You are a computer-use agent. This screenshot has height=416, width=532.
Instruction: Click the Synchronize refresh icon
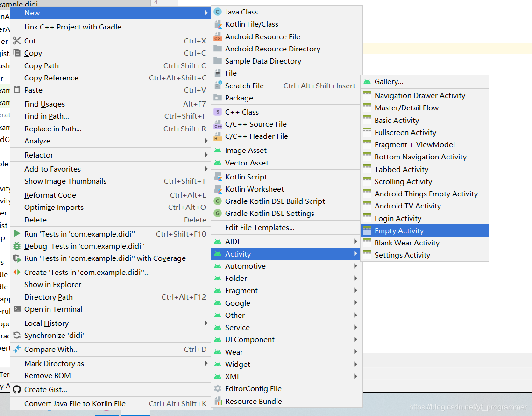(17, 336)
